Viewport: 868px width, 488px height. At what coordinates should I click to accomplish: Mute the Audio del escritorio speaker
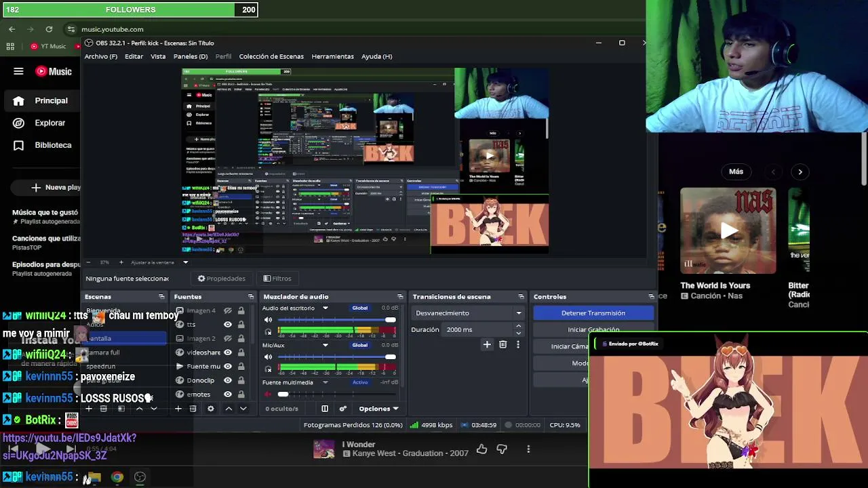(x=268, y=320)
